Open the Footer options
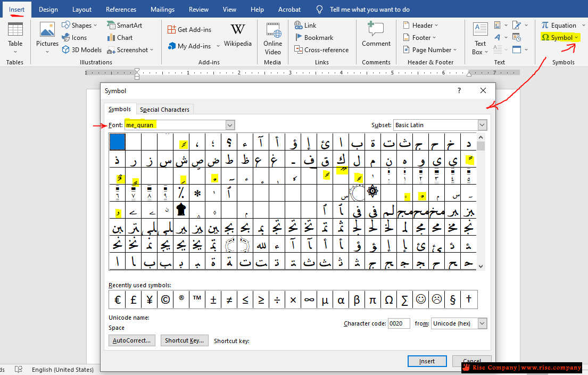This screenshot has height=375, width=588. (419, 37)
